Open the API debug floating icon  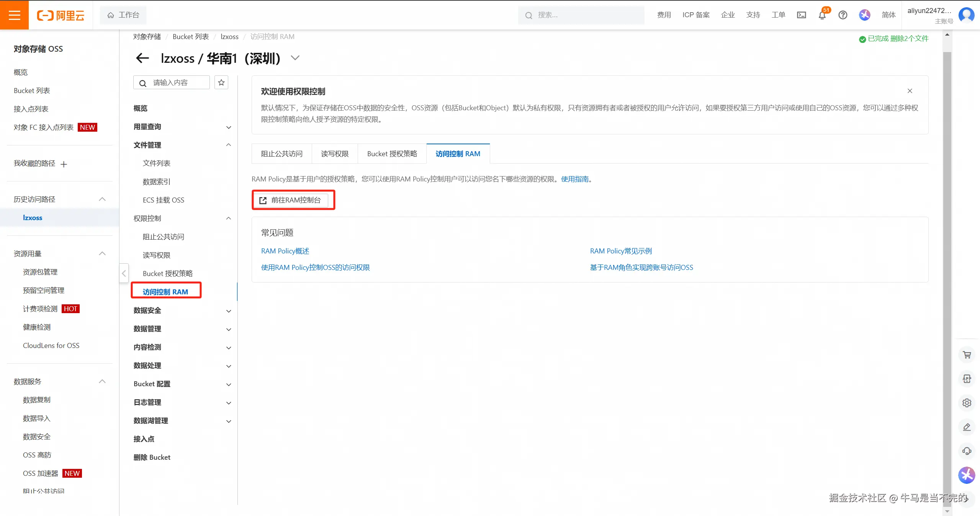pos(967,379)
